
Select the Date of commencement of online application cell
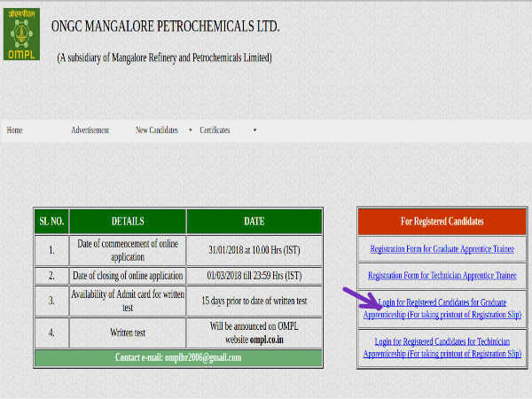(128, 250)
